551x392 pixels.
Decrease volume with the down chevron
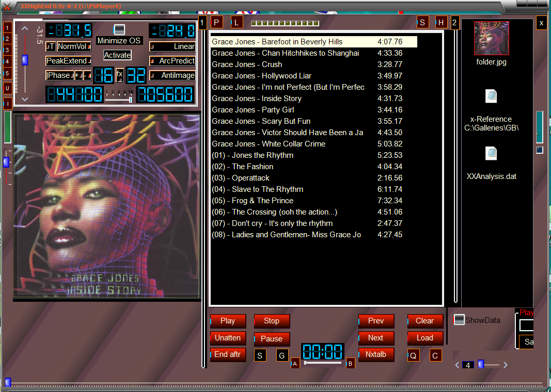(25, 100)
